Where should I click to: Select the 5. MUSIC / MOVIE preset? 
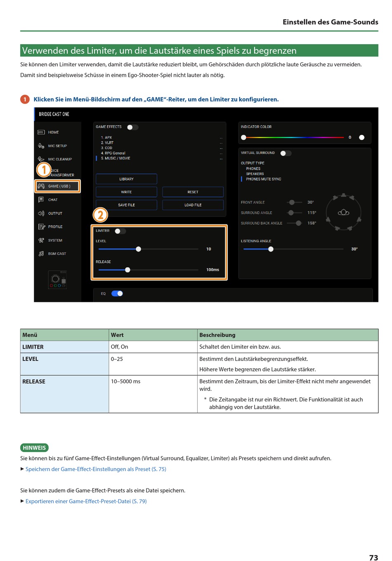(116, 158)
